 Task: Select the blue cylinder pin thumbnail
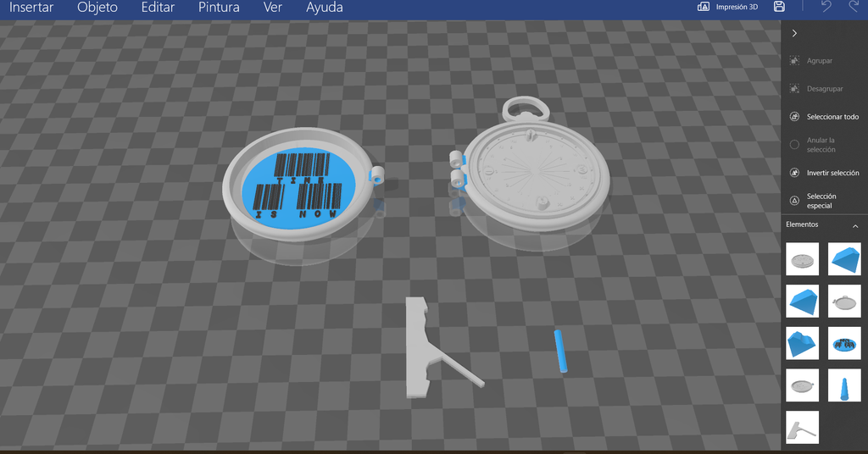[844, 385]
